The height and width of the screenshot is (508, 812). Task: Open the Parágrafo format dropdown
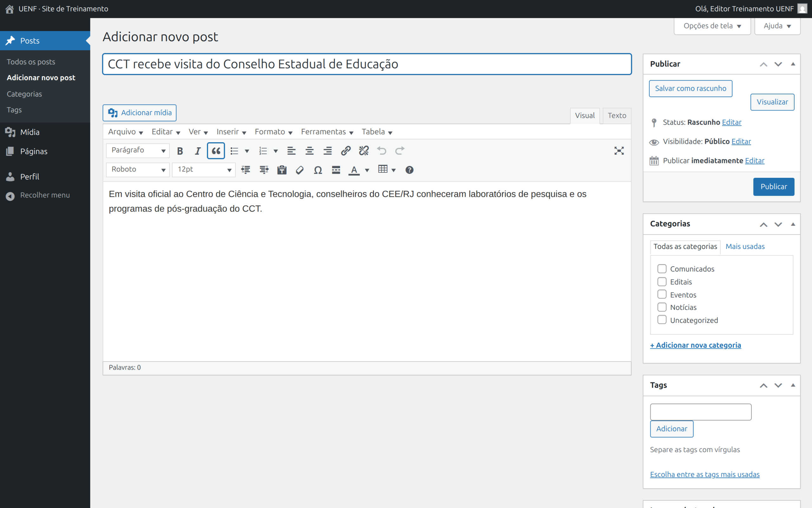coord(138,150)
